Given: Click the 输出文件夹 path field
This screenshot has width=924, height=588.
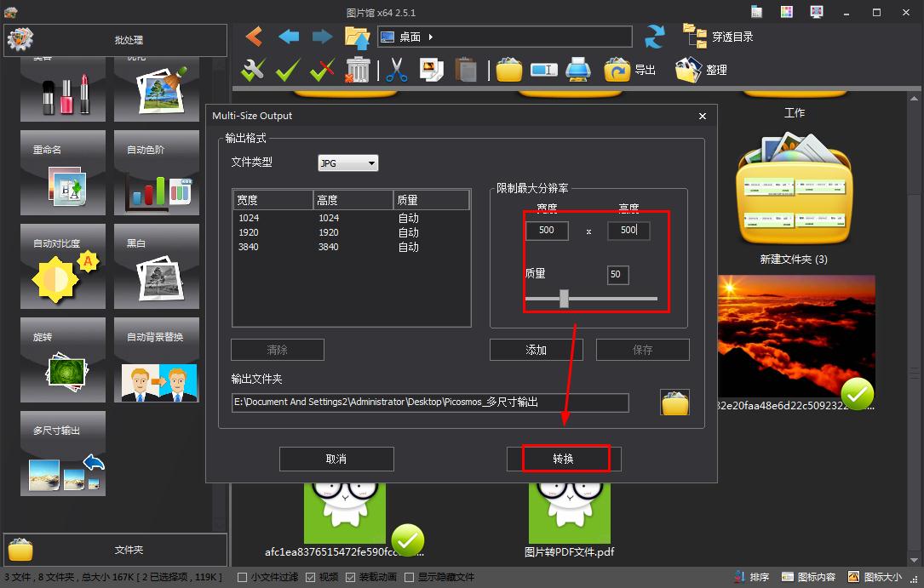Looking at the screenshot, I should click(431, 402).
